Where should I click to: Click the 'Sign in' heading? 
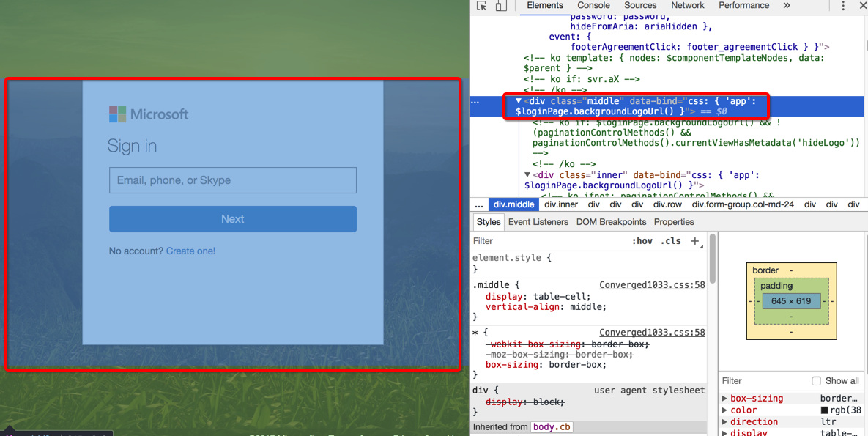[132, 147]
